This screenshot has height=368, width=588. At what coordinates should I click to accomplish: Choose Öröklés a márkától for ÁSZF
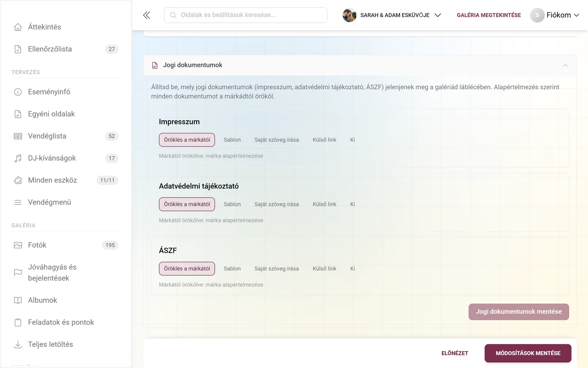click(x=187, y=269)
